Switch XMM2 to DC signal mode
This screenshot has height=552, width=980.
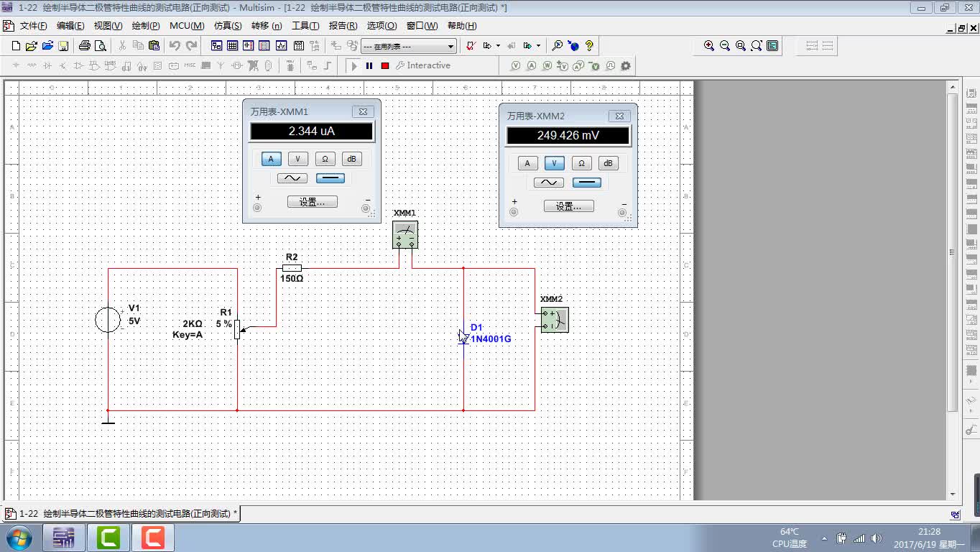pos(587,183)
